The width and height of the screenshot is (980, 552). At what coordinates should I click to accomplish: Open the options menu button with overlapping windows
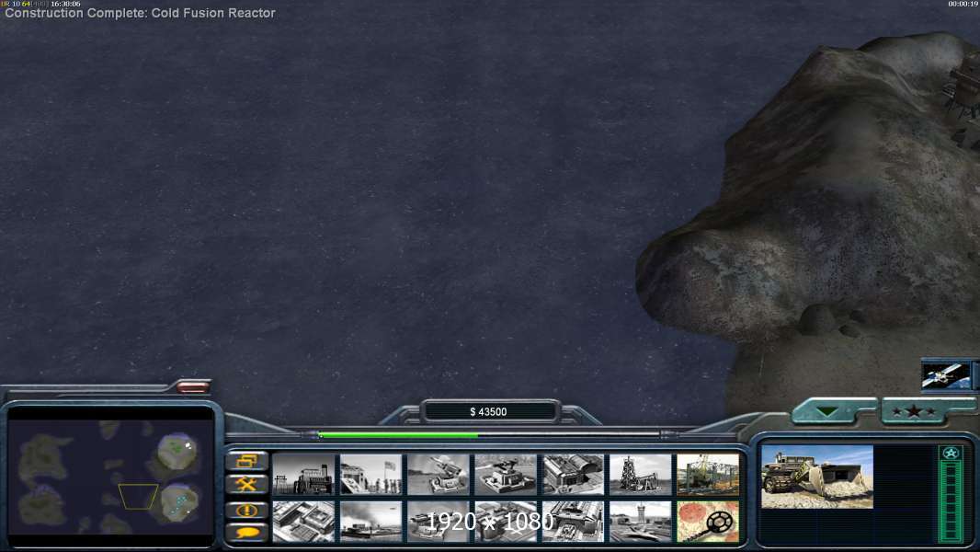coord(247,461)
